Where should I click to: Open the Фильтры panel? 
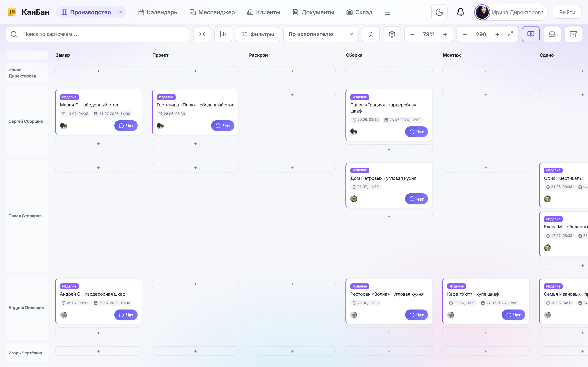[x=258, y=34]
